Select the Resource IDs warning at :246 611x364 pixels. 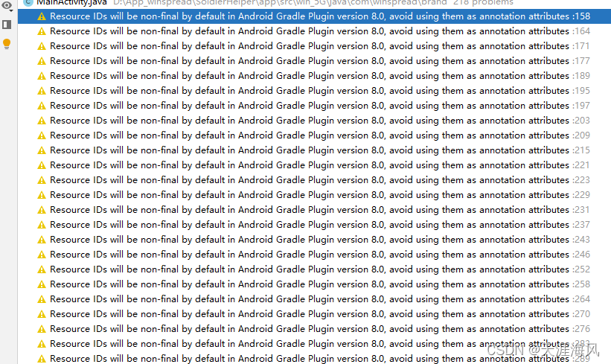coord(314,255)
